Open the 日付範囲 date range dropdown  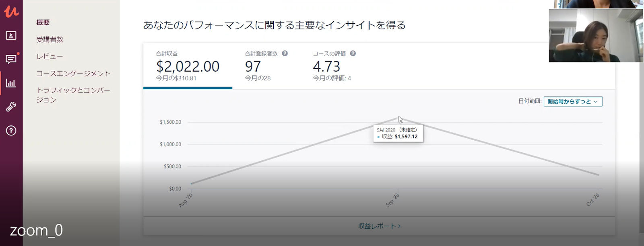573,102
